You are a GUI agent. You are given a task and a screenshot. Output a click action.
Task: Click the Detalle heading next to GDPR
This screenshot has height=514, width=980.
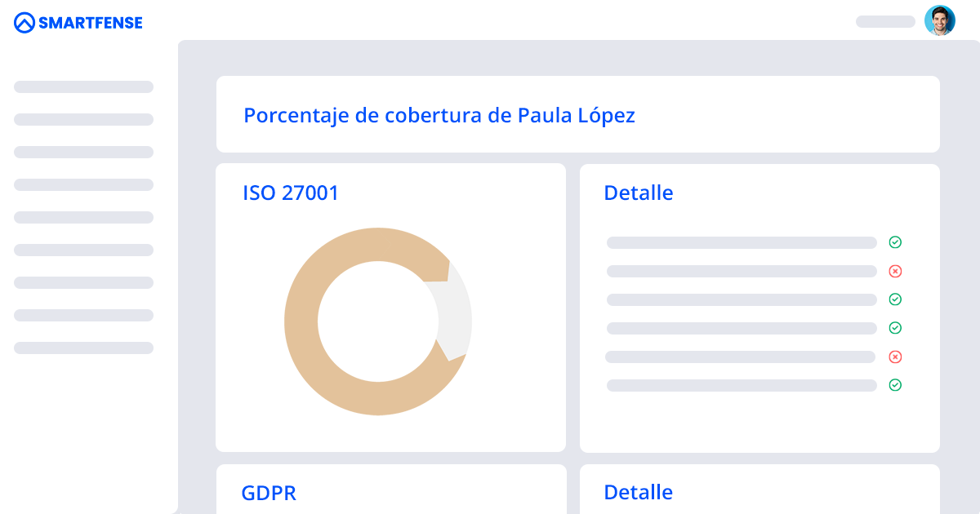[638, 493]
